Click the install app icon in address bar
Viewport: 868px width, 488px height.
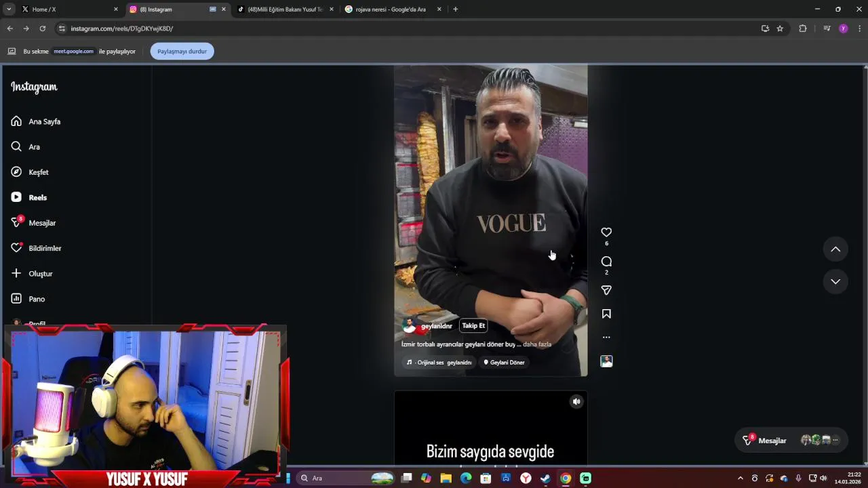pyautogui.click(x=765, y=28)
